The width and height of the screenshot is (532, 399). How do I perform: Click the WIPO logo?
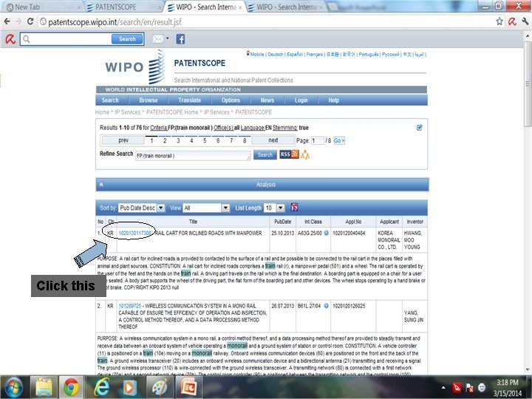point(135,66)
